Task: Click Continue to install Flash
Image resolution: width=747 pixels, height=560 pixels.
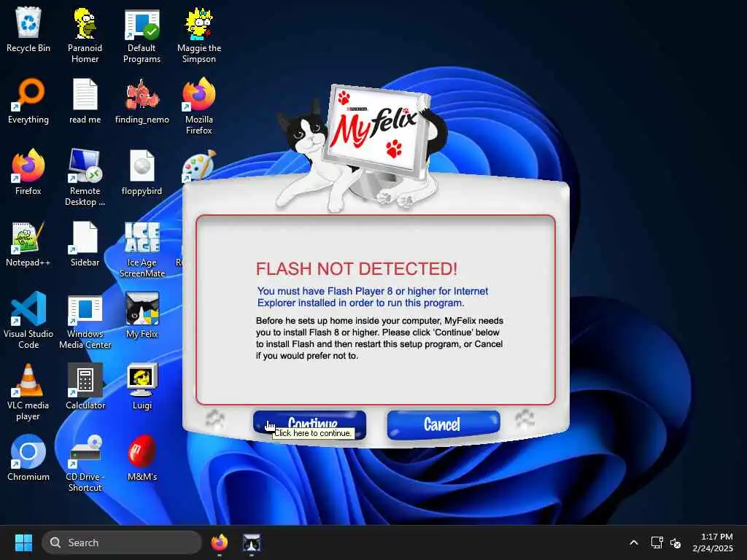Action: click(309, 424)
